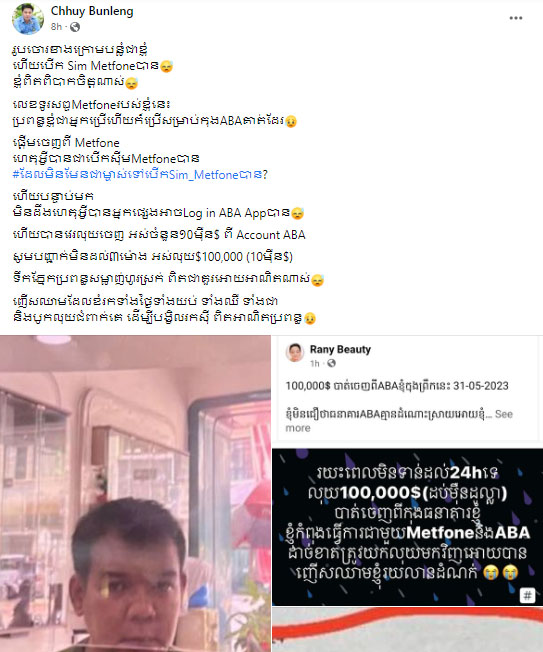Open the red and white image at bottom right
The width and height of the screenshot is (543, 652).
click(x=407, y=630)
